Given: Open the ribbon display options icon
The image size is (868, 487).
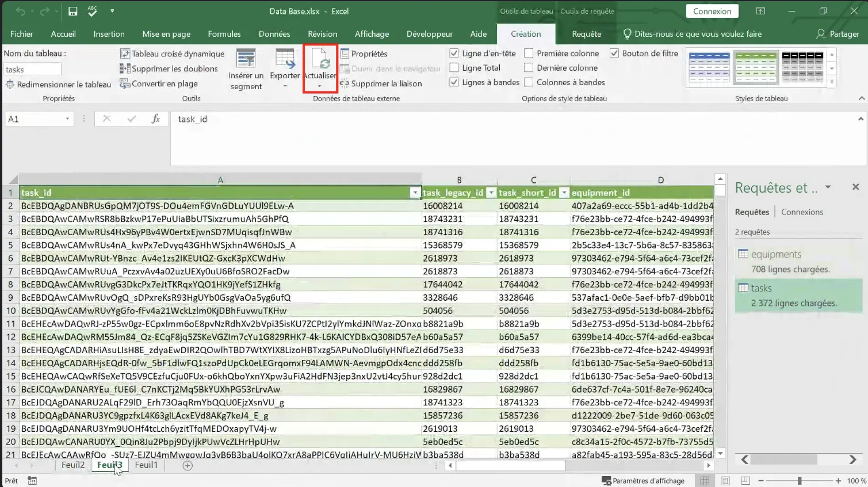Looking at the screenshot, I should [x=760, y=11].
